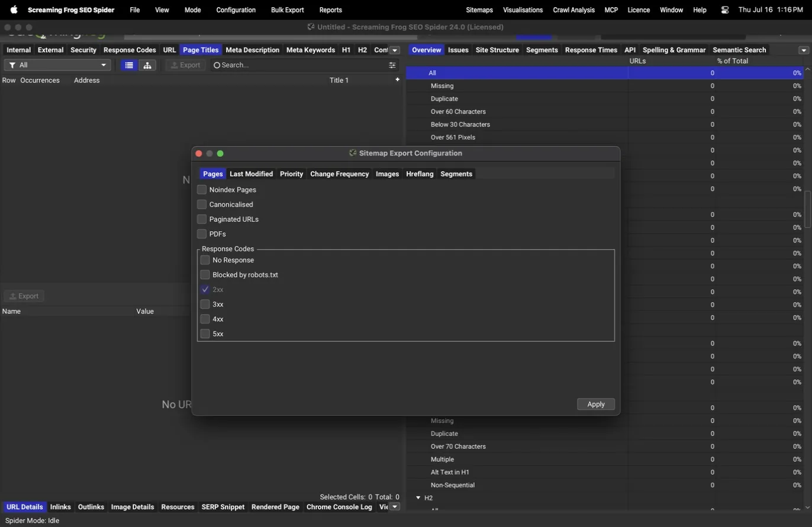Select the Alt Text in H1 row
The height and width of the screenshot is (527, 812).
[604, 472]
